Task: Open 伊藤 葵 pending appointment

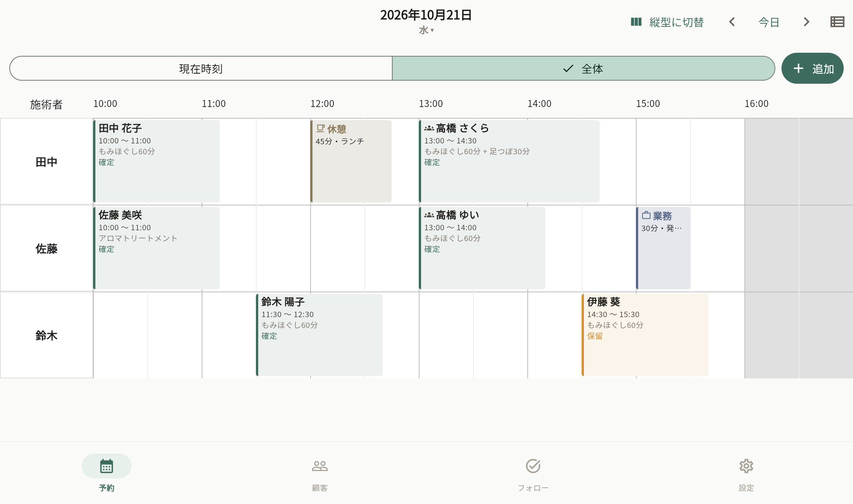Action: (x=645, y=335)
